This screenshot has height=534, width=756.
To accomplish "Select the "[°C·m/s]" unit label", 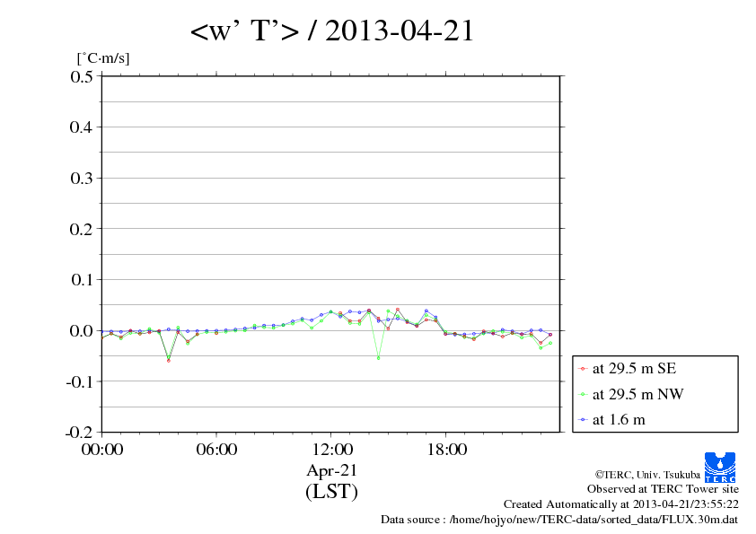I will (103, 58).
